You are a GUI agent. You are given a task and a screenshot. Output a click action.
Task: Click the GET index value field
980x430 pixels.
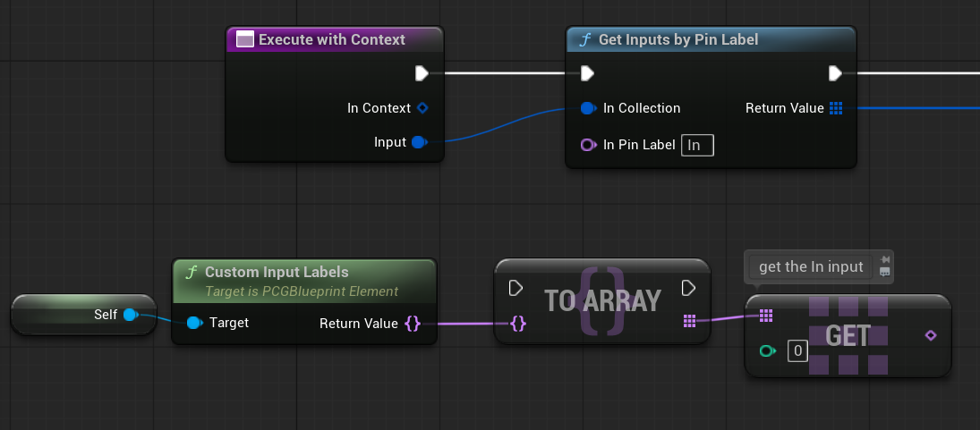coord(797,351)
